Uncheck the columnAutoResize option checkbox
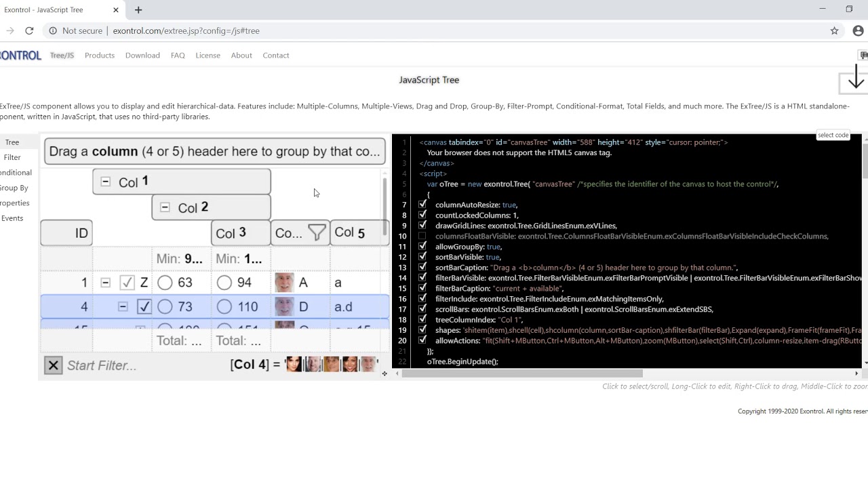Image resolution: width=868 pixels, height=488 pixels. [x=422, y=204]
